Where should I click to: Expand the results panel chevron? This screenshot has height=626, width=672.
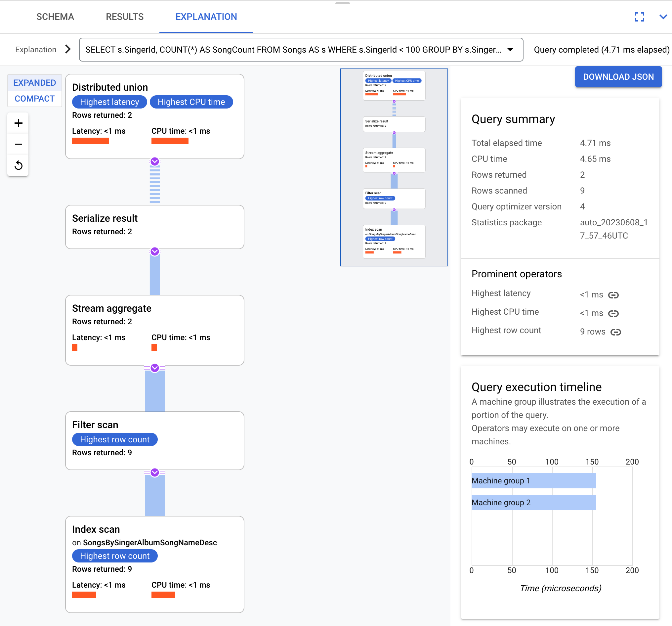(x=663, y=17)
